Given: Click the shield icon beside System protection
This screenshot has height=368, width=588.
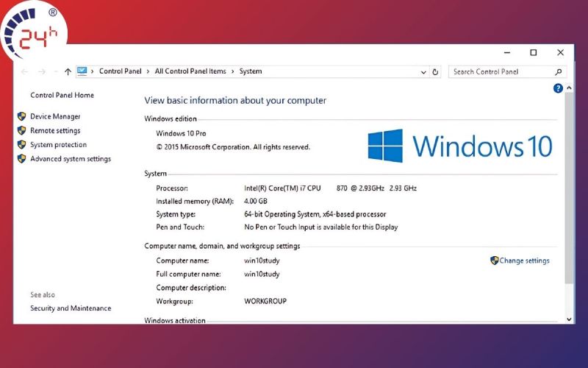Looking at the screenshot, I should pyautogui.click(x=22, y=144).
